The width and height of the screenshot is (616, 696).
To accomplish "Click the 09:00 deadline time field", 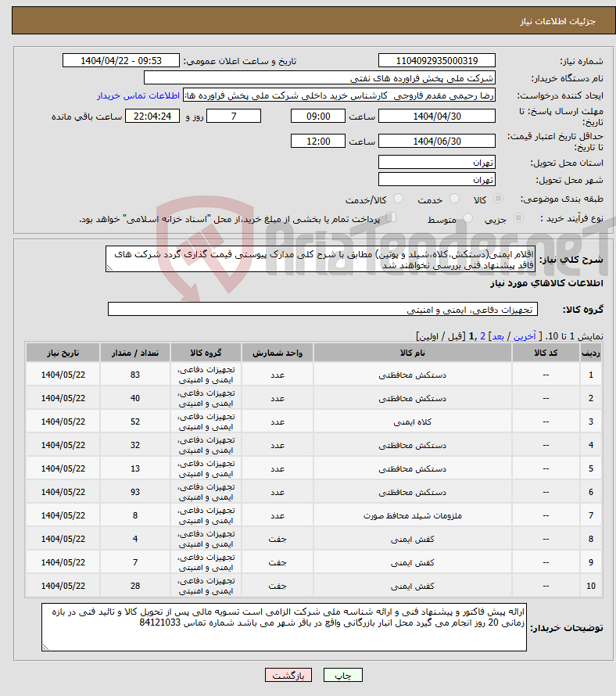I will tap(317, 117).
